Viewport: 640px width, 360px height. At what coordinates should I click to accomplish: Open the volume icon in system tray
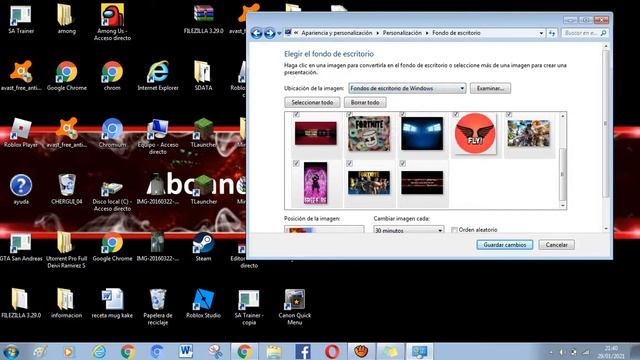[x=562, y=352]
